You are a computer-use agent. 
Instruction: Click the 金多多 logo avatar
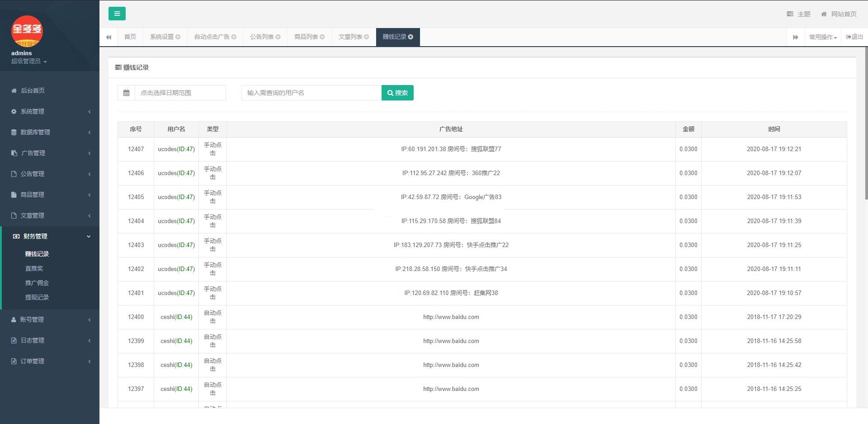pyautogui.click(x=27, y=31)
